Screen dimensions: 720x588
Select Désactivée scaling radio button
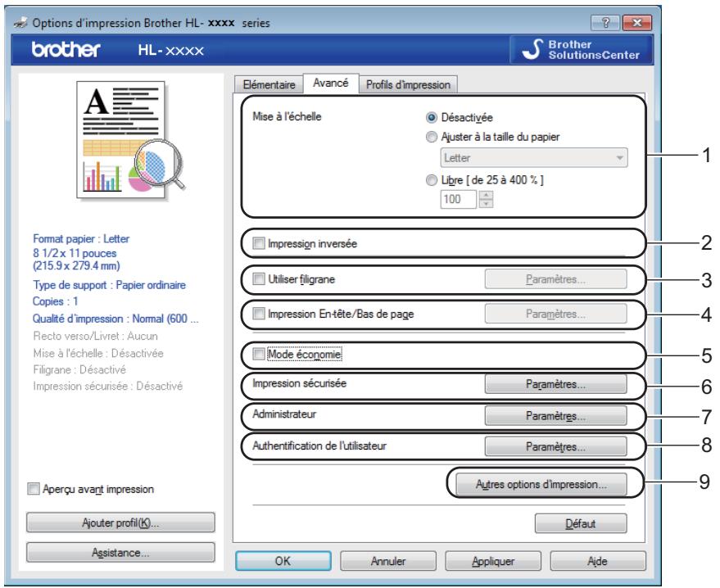point(431,117)
